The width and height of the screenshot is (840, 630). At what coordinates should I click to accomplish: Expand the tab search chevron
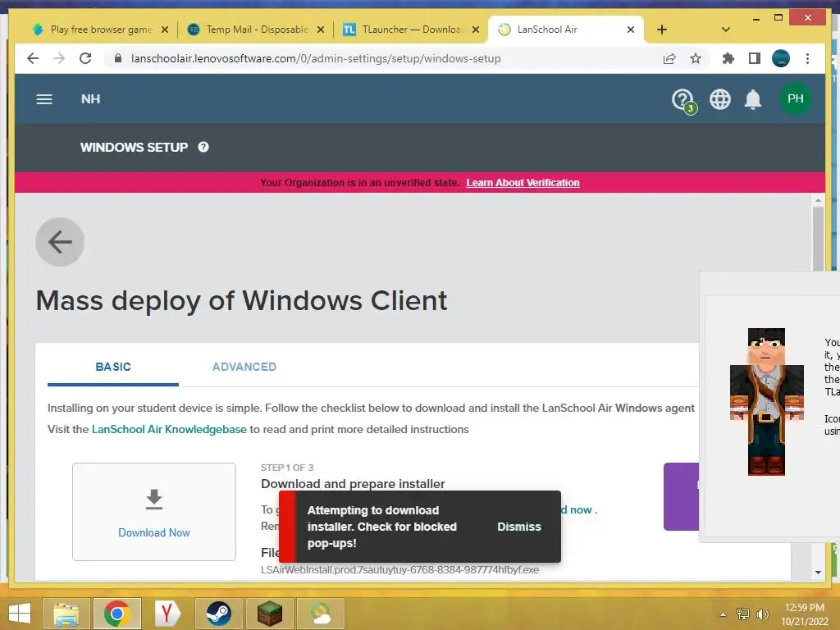coord(726,30)
